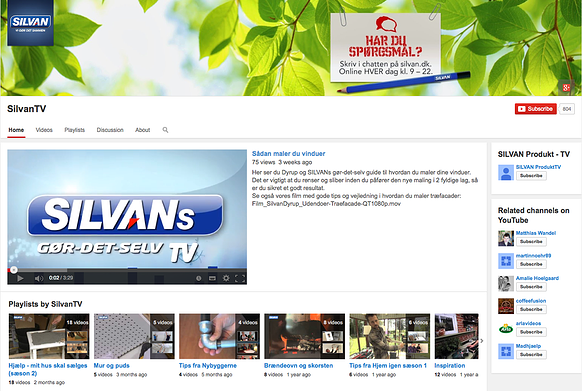Seek on the video progress bar
Screen dimensions: 582x391
(127, 270)
